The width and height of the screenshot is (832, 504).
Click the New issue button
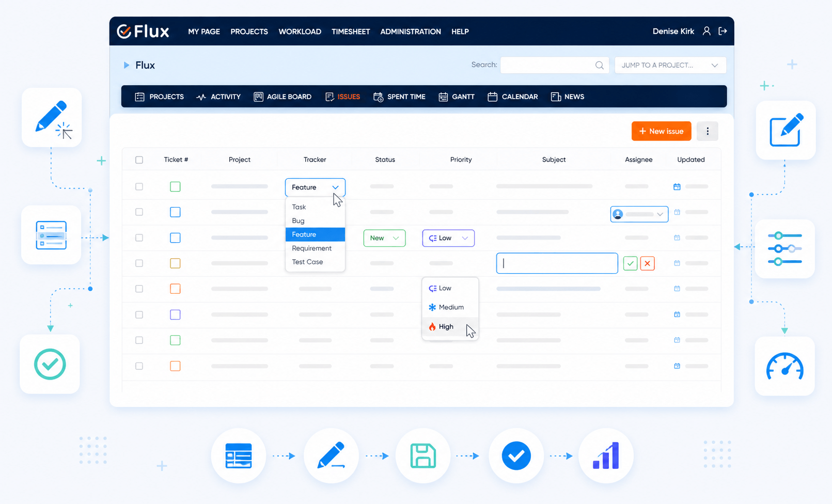(661, 131)
